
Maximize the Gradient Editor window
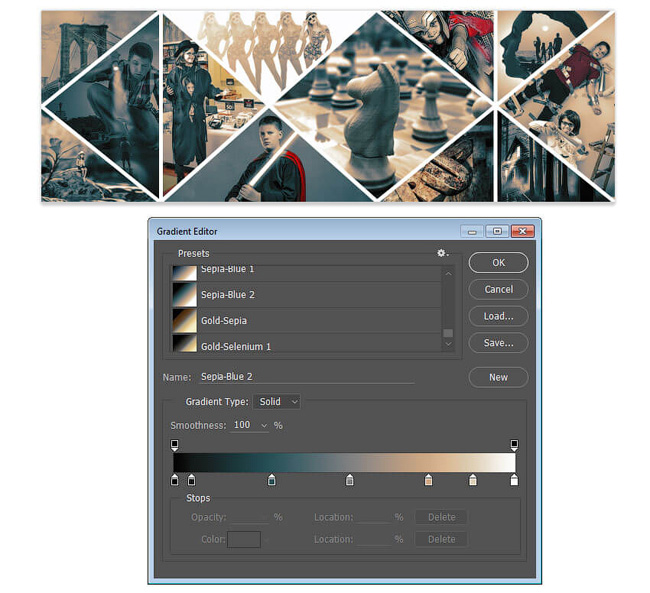pos(497,231)
